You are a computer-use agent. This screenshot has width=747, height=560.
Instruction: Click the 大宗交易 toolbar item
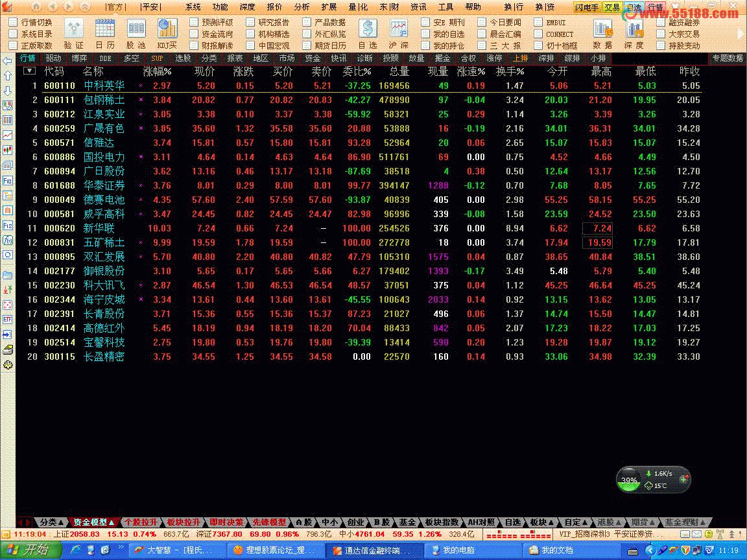coord(678,34)
